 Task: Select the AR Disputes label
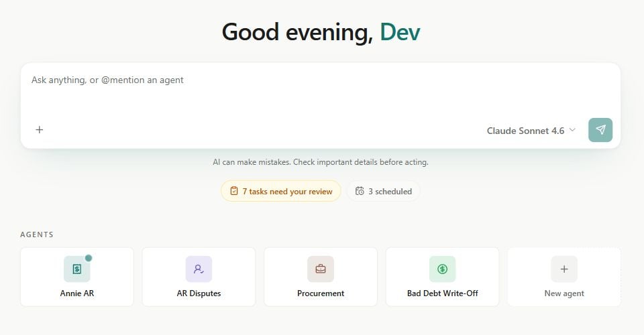tap(199, 293)
